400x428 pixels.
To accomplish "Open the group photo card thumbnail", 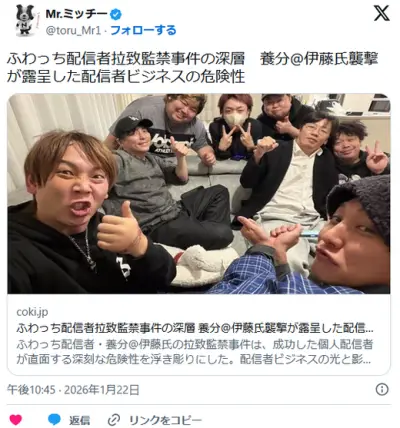I will coord(199,194).
